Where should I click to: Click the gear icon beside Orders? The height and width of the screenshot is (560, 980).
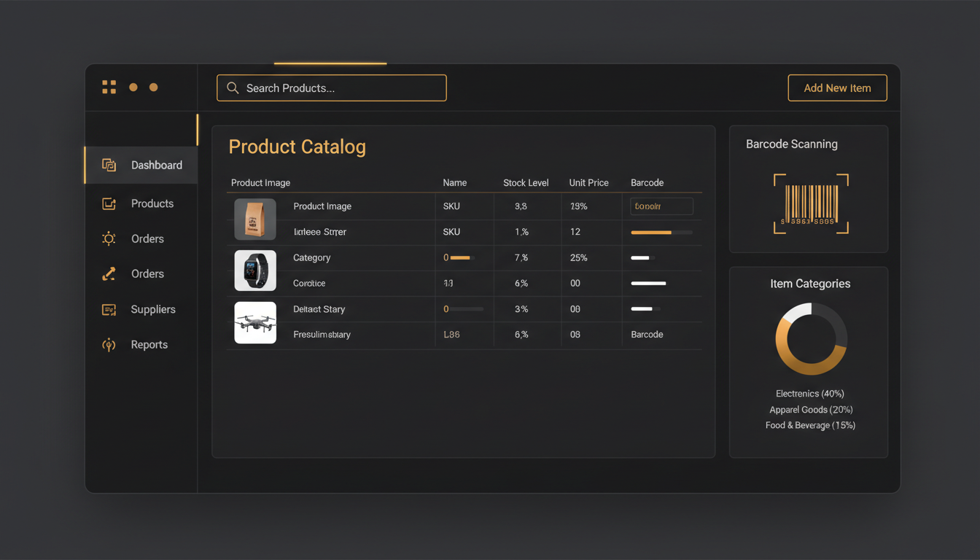[x=109, y=238]
